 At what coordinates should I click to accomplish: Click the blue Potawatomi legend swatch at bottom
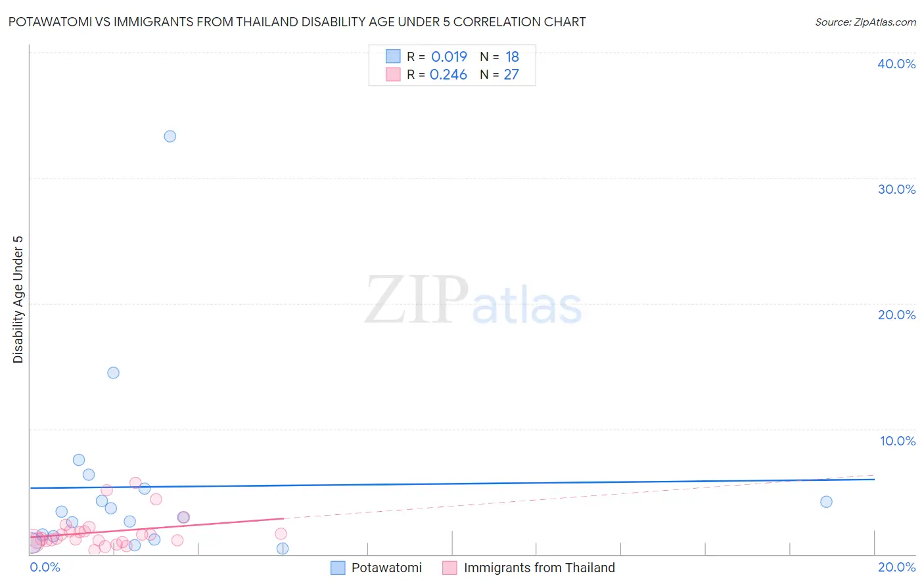(338, 568)
